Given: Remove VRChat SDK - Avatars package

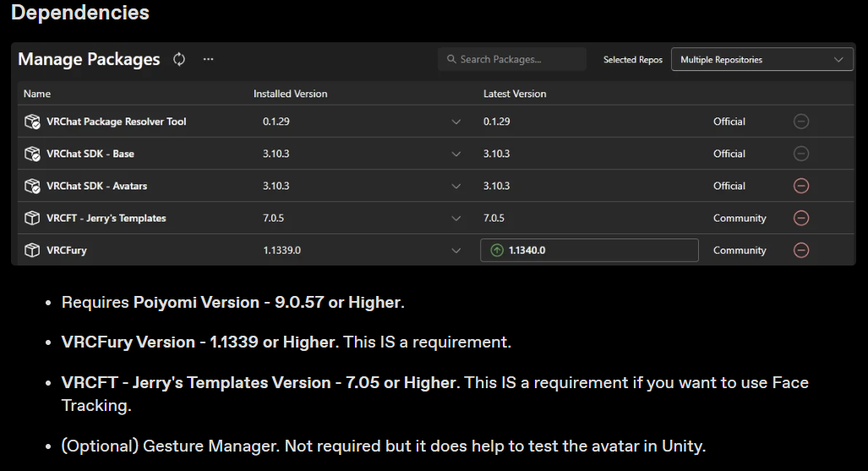Looking at the screenshot, I should pyautogui.click(x=801, y=186).
